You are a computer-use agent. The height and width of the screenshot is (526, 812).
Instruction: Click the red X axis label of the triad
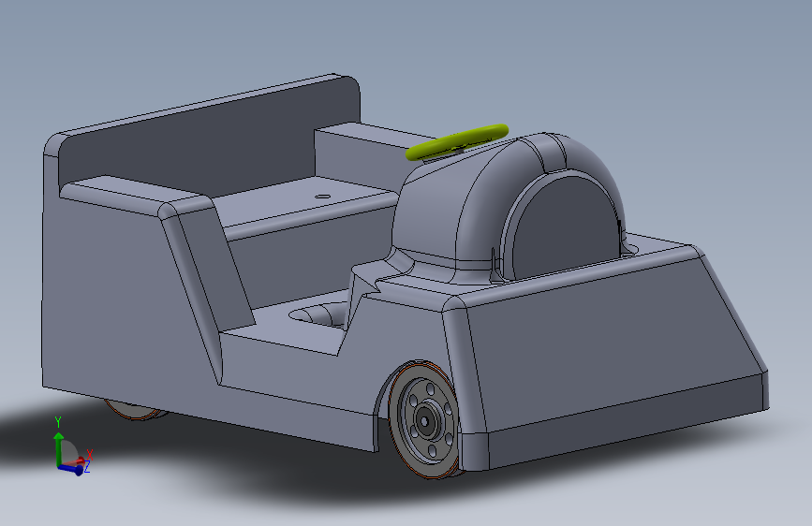pos(90,455)
